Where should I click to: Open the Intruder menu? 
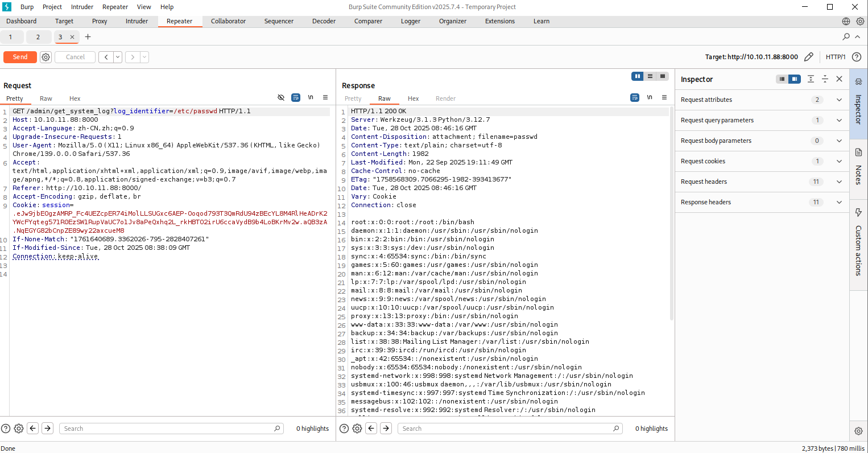[x=82, y=7]
